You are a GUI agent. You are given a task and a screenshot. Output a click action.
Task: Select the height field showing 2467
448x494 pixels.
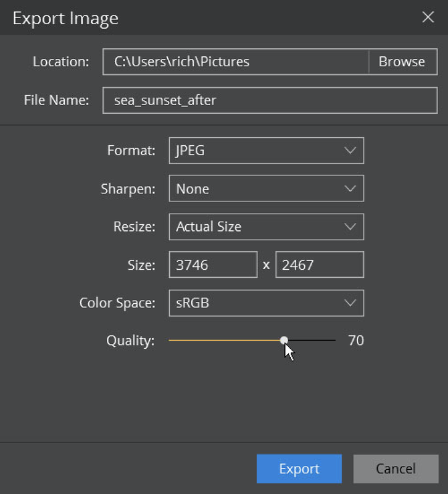click(x=320, y=264)
